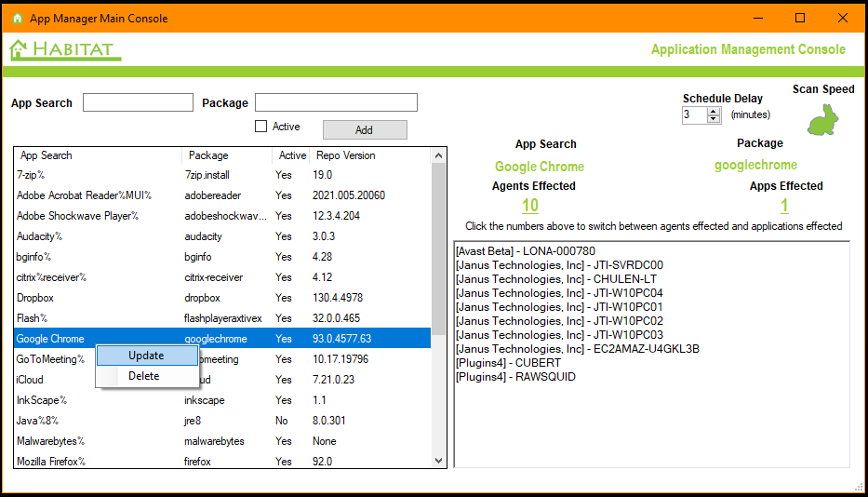868x497 pixels.
Task: Maximize the App Manager window
Action: 800,19
